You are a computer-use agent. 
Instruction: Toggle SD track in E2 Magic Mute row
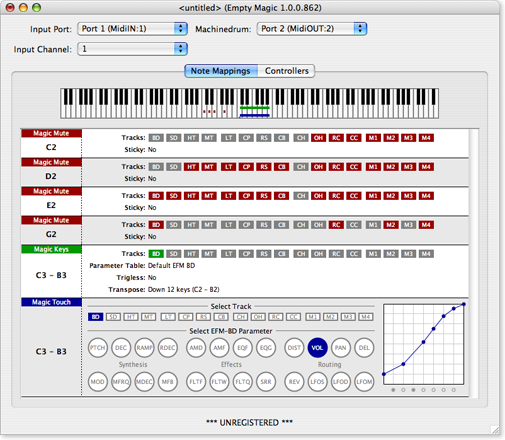click(x=174, y=196)
